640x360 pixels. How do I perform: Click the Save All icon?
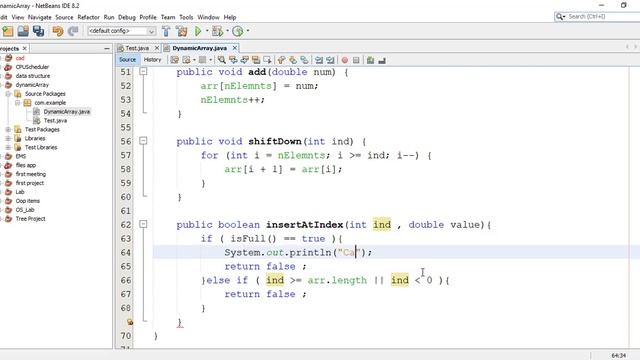pyautogui.click(x=38, y=31)
